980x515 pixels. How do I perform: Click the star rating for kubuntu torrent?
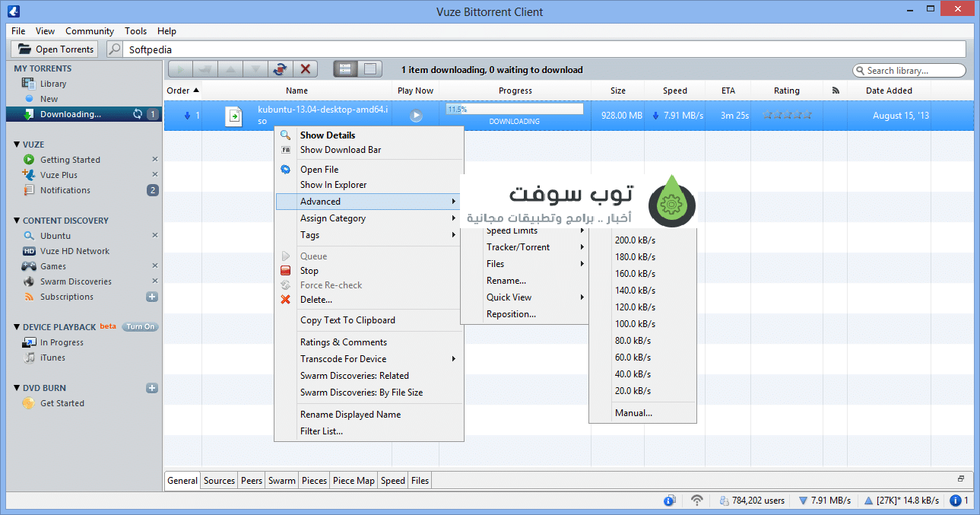pyautogui.click(x=787, y=116)
